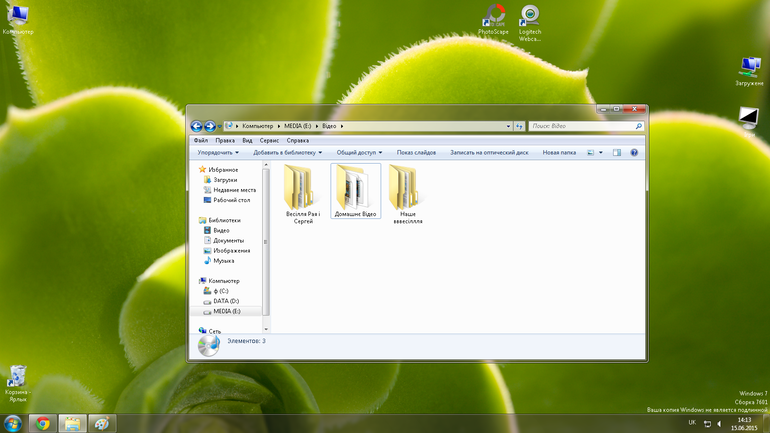Screen dimensions: 770x433
Task: Open the address bar history dropdown
Action: 508,126
